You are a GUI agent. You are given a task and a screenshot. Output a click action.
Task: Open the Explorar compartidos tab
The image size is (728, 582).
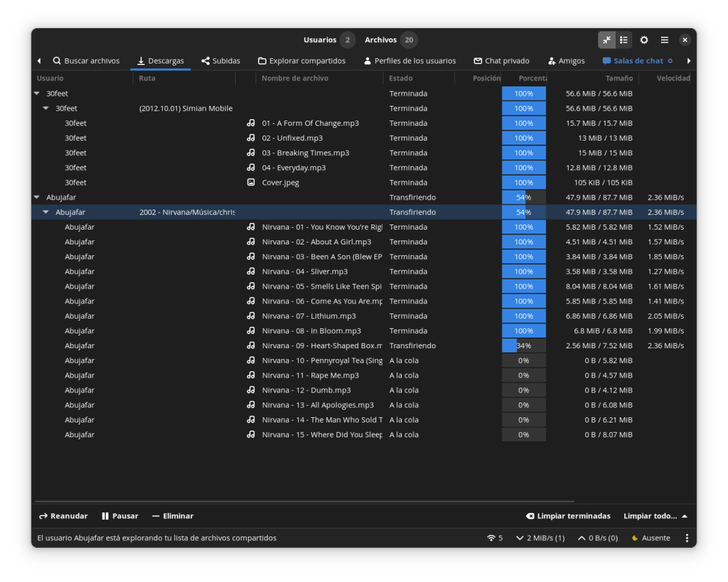[x=302, y=61]
